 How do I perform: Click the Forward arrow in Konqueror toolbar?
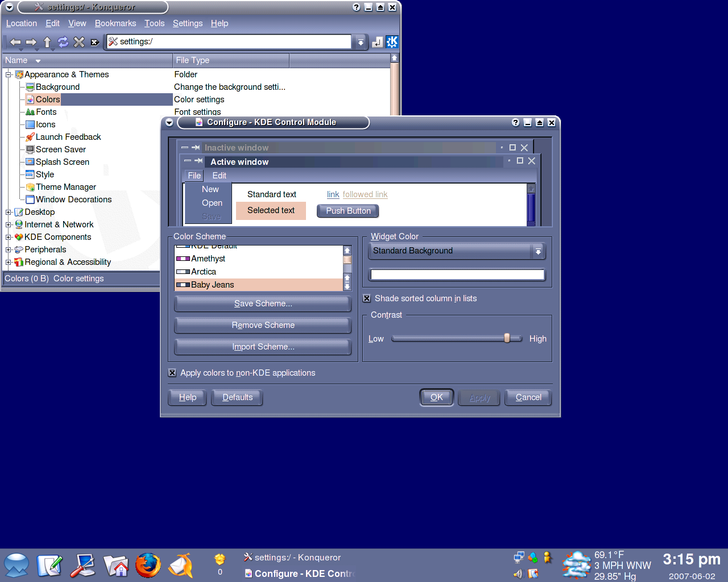pos(31,42)
